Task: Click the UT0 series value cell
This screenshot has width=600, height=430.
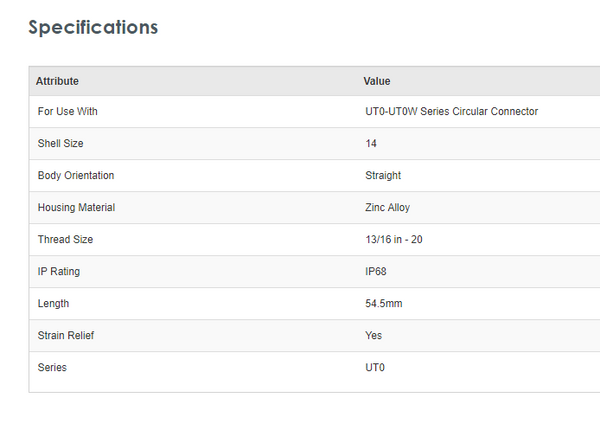Action: tap(375, 368)
